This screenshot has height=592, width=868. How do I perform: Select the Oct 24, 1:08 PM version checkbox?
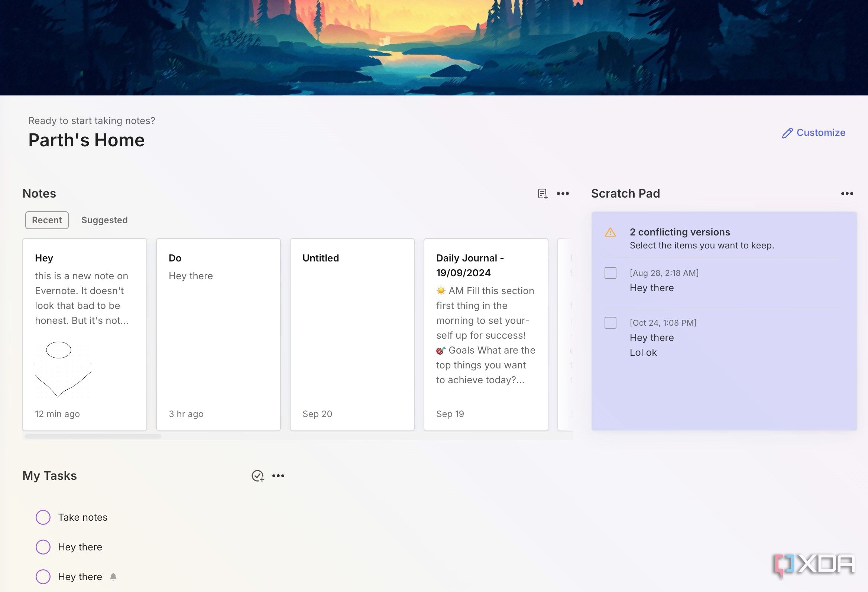point(610,322)
